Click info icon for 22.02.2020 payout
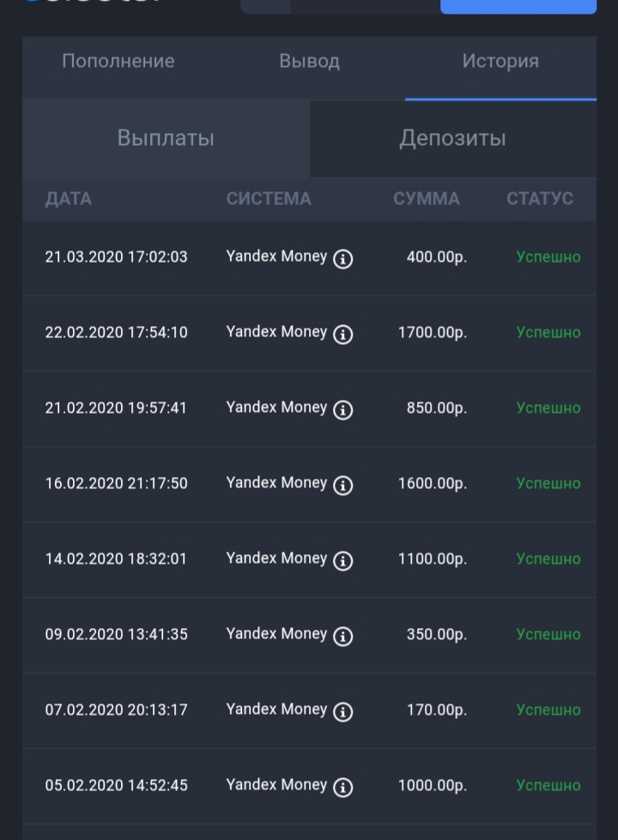 click(x=342, y=335)
